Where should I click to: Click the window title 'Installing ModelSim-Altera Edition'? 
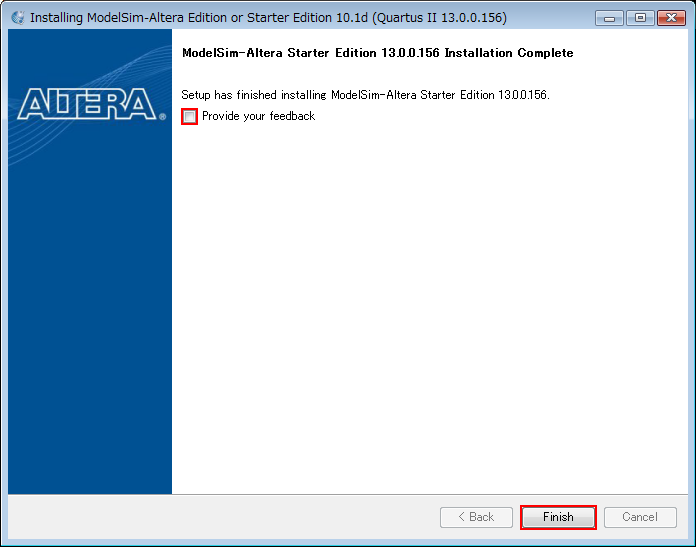tap(268, 18)
